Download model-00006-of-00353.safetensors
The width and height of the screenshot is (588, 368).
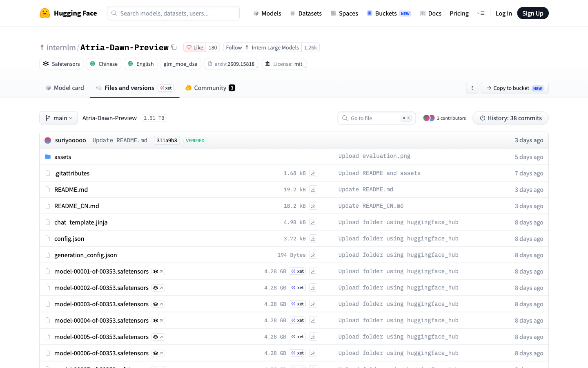[313, 353]
